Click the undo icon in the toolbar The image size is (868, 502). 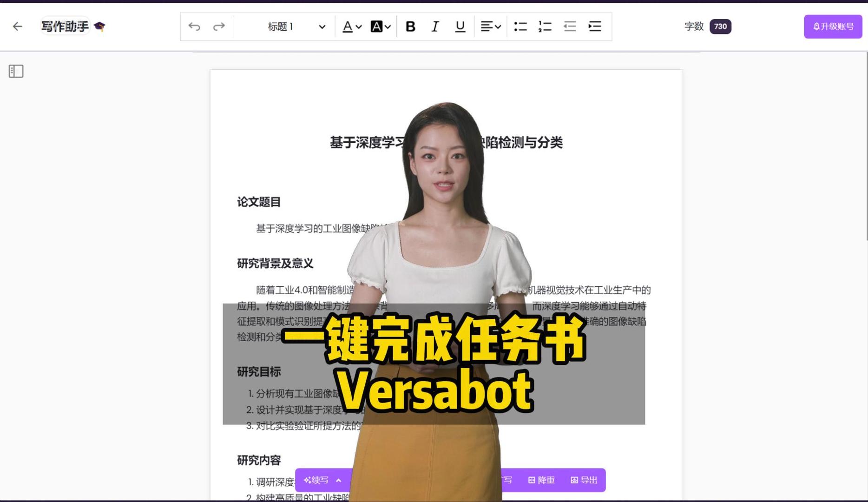click(194, 26)
